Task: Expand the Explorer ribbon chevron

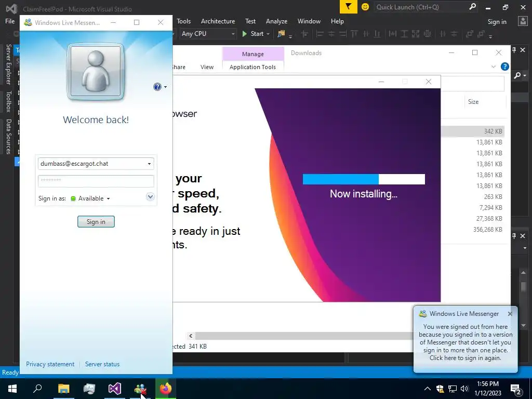Action: click(494, 67)
